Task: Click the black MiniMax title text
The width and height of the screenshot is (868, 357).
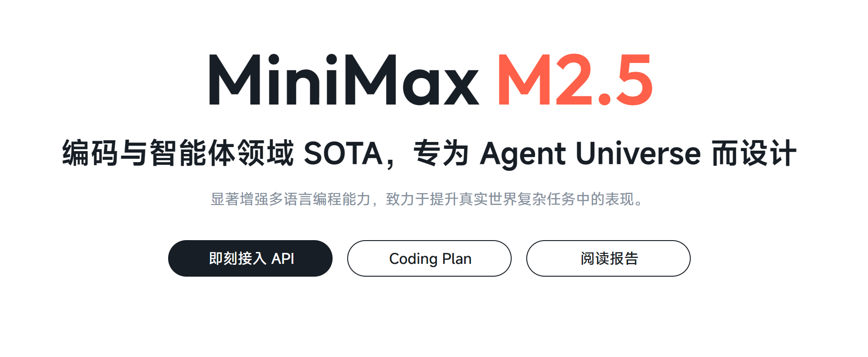Action: click(344, 80)
